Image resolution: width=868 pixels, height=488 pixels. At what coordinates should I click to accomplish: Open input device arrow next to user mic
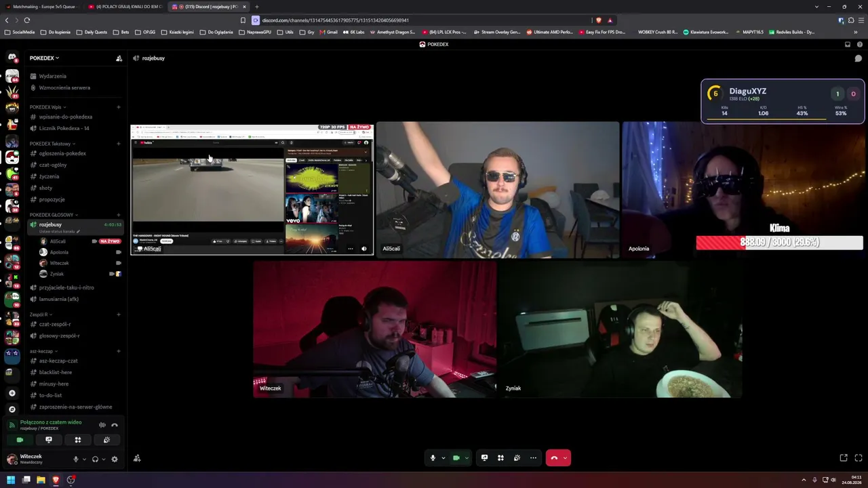(84, 459)
